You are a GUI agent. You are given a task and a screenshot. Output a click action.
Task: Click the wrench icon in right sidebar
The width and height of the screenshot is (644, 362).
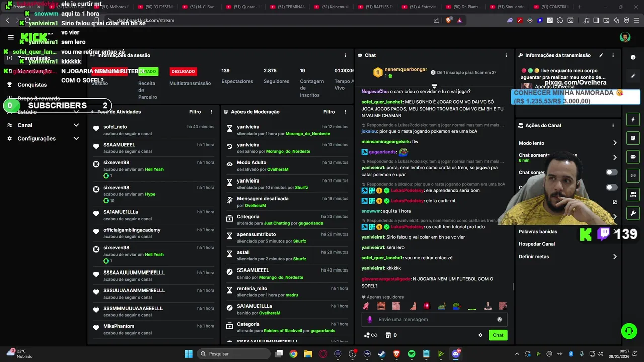[x=633, y=213]
